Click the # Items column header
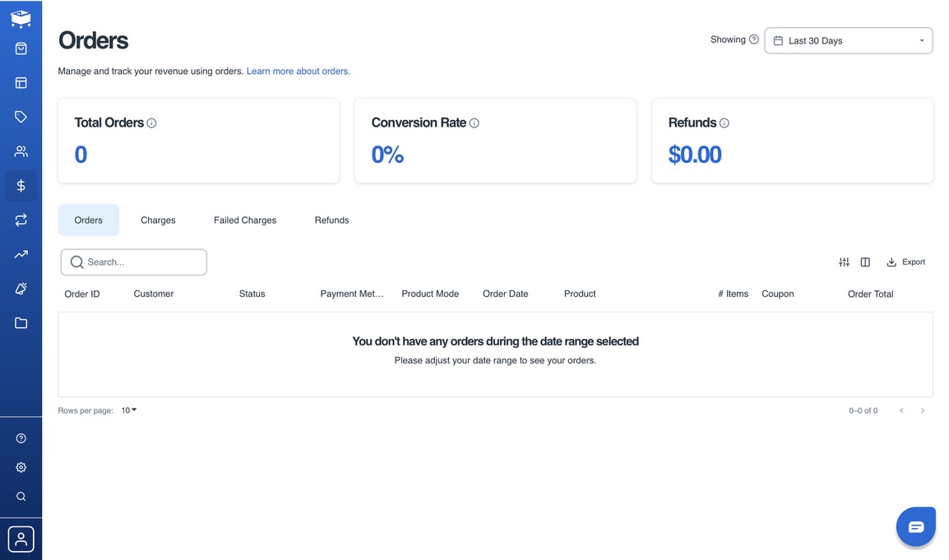This screenshot has width=949, height=560. click(733, 294)
